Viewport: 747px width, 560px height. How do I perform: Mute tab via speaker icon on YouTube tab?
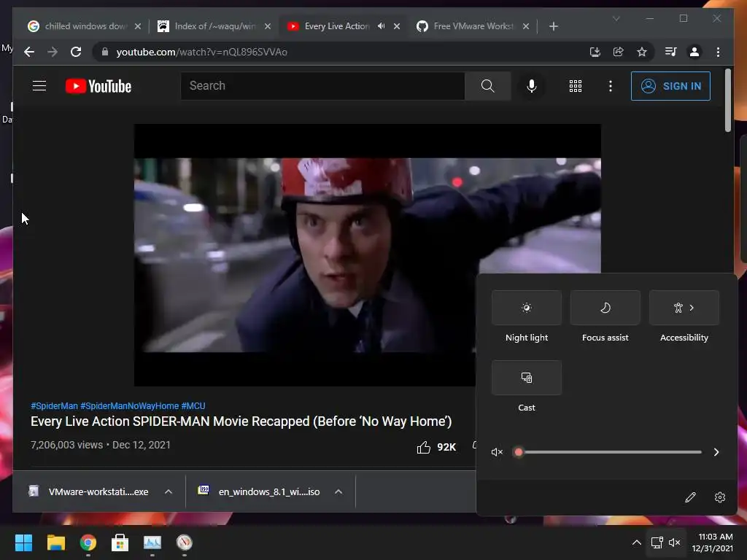(381, 26)
